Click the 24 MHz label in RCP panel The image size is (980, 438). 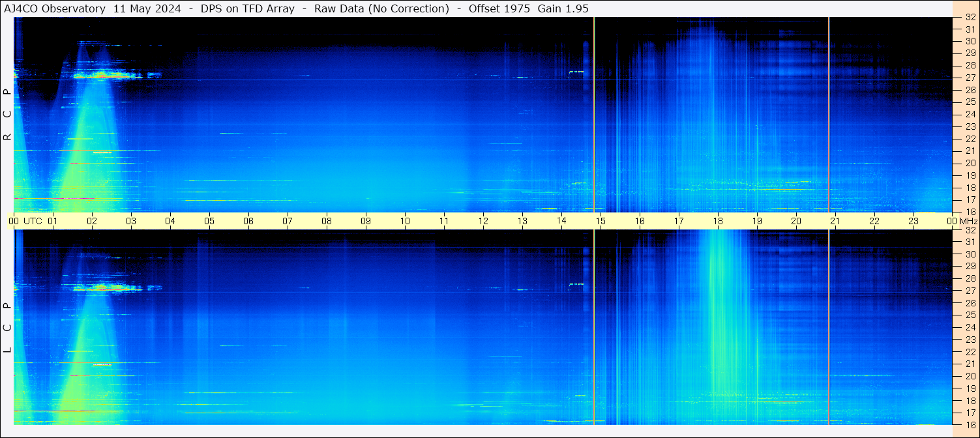point(970,115)
